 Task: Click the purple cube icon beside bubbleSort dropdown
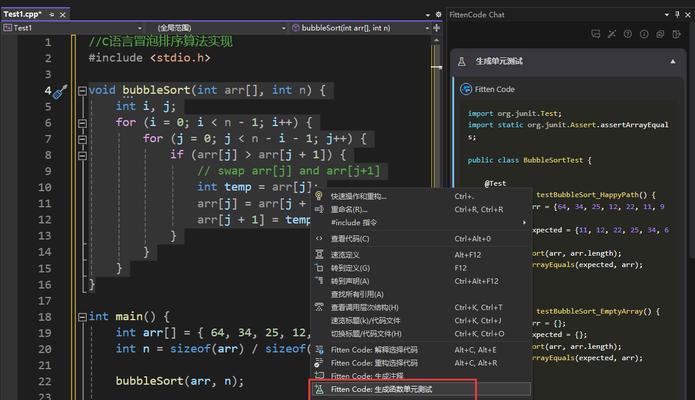pos(296,28)
